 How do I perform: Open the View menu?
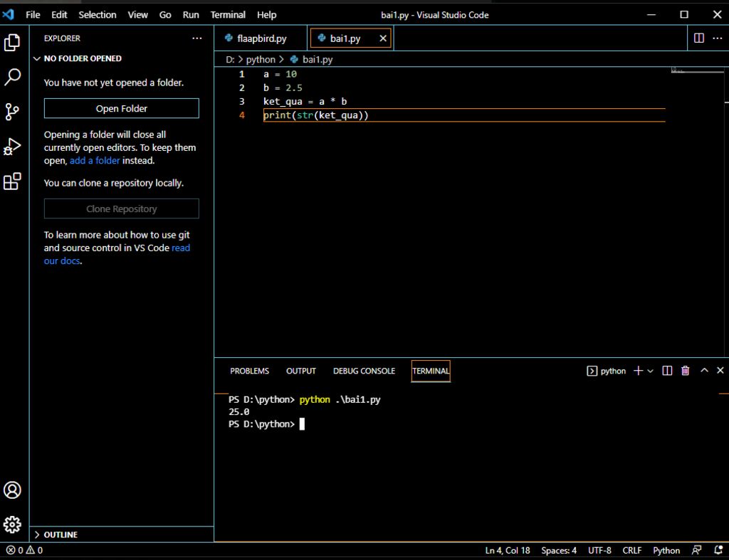tap(137, 15)
